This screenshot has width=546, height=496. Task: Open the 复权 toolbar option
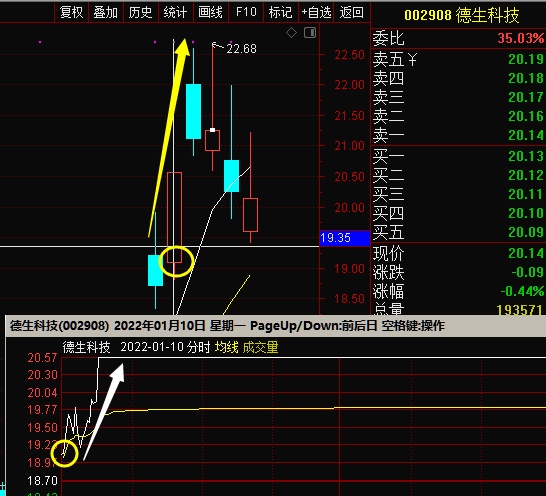tap(71, 12)
